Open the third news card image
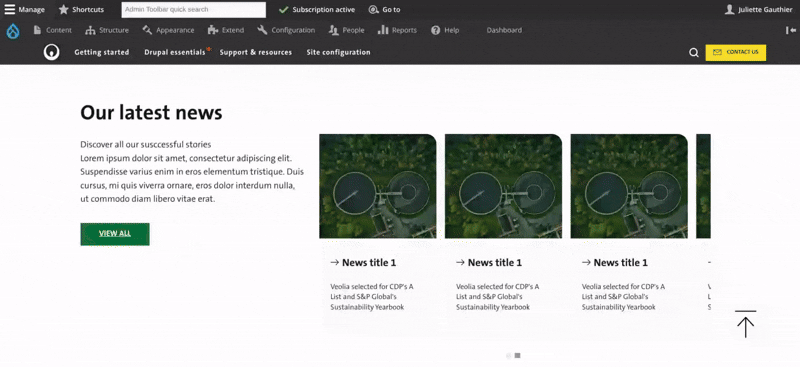Viewport: 800px width, 367px height. pos(629,186)
